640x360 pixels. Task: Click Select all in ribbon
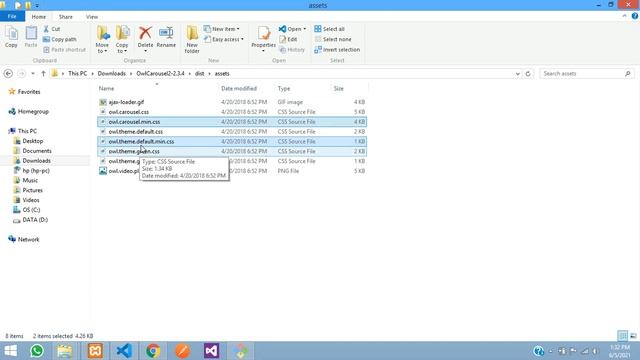pos(329,29)
